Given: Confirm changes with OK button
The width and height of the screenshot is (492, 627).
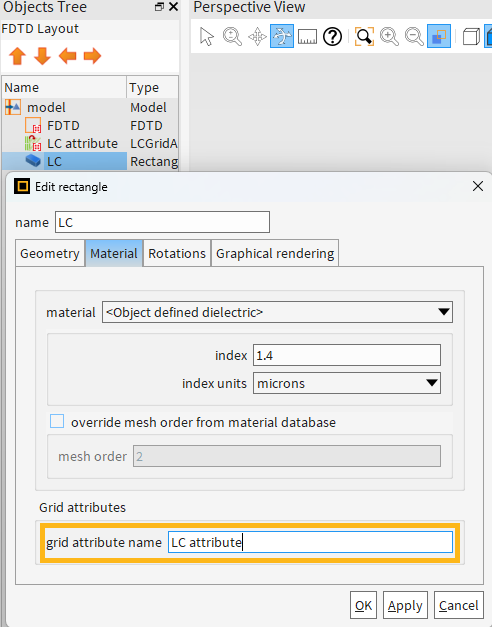Looking at the screenshot, I should click(x=363, y=605).
